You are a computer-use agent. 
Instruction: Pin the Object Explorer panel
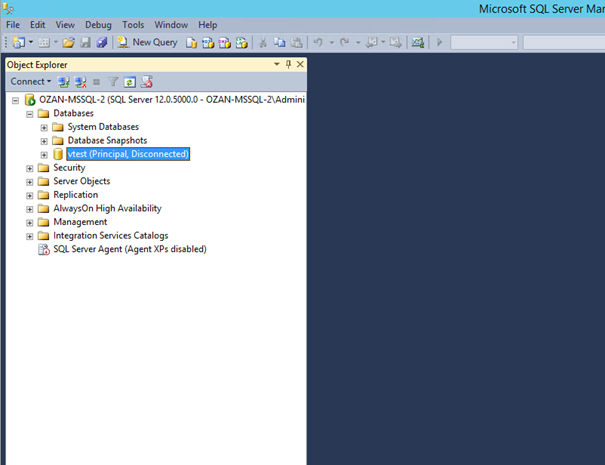tap(288, 64)
